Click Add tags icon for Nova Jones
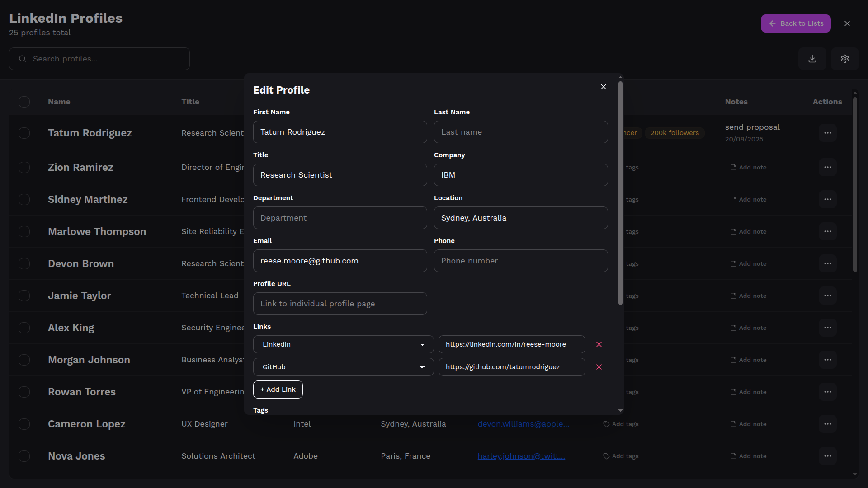 pos(606,456)
